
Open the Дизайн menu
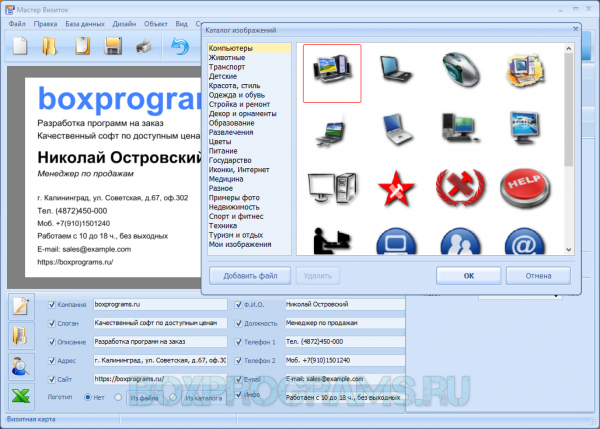[x=124, y=24]
